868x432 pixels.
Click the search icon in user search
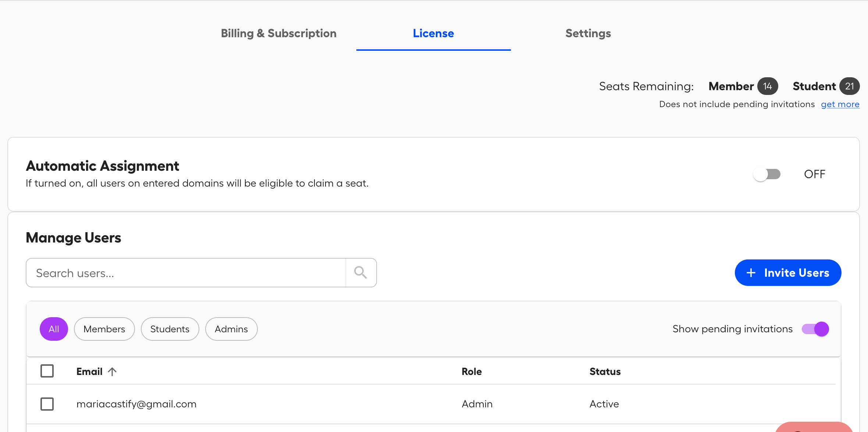click(361, 272)
